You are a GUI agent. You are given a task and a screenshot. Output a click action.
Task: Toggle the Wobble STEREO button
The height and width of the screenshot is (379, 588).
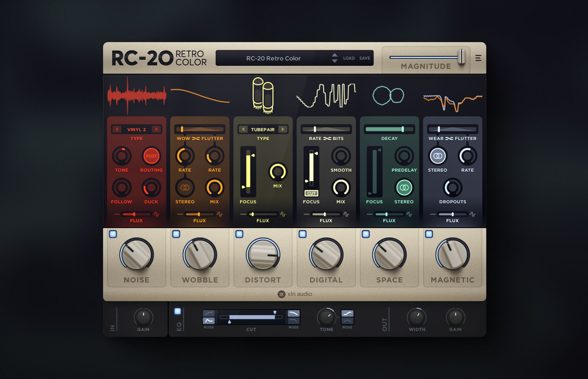pos(185,187)
